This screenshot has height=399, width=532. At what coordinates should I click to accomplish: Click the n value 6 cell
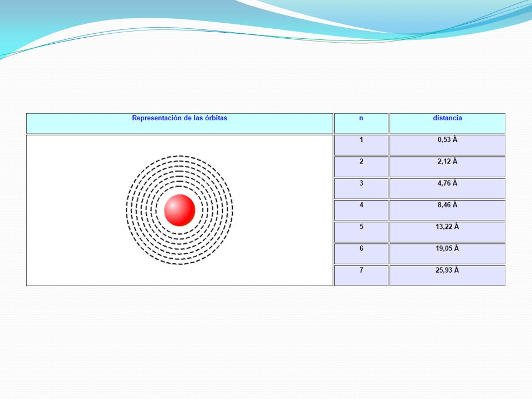(361, 254)
